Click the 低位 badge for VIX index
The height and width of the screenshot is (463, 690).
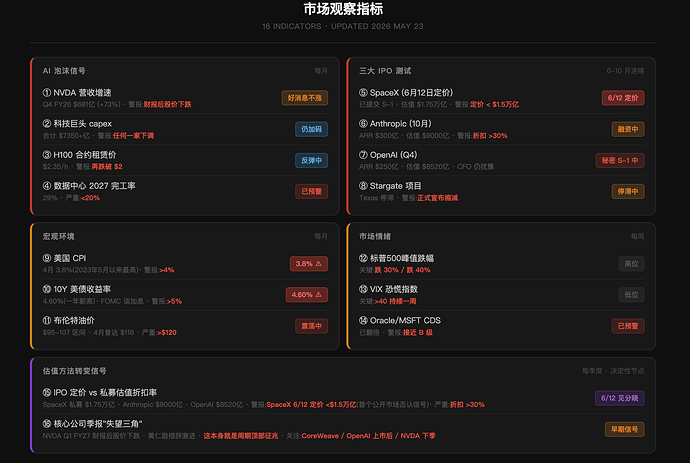[x=631, y=294]
